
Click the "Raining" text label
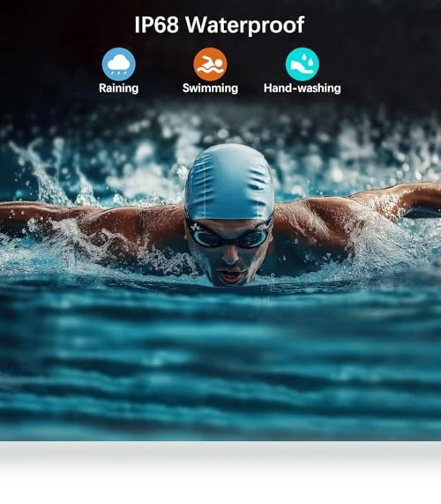click(118, 88)
